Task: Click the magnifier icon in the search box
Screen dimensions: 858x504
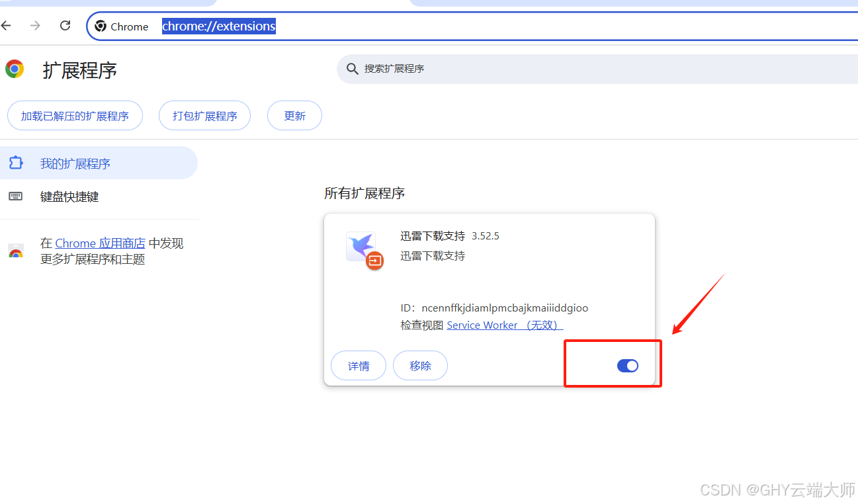Action: click(x=352, y=69)
